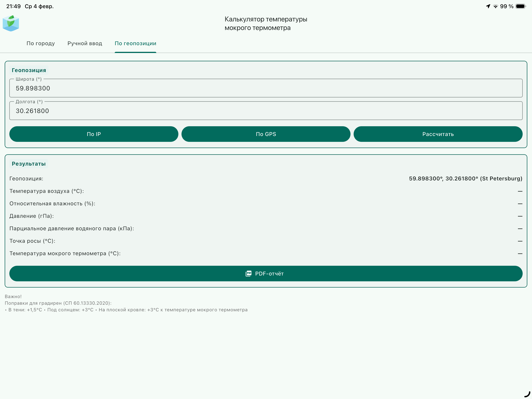This screenshot has height=399, width=532.
Task: Click the dash value for Температура воздуха
Action: 520,191
